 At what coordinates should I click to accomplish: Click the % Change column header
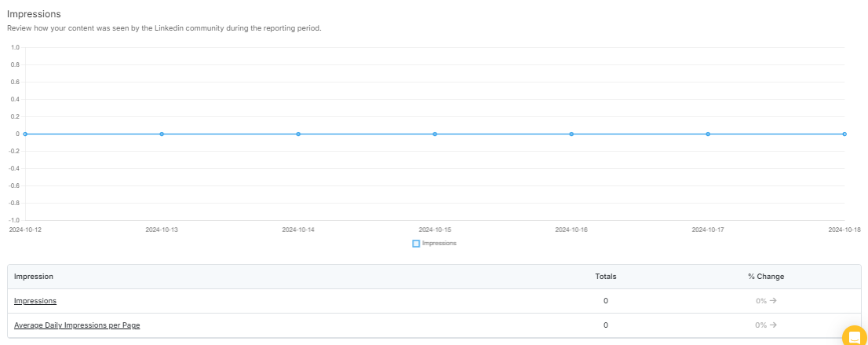766,276
